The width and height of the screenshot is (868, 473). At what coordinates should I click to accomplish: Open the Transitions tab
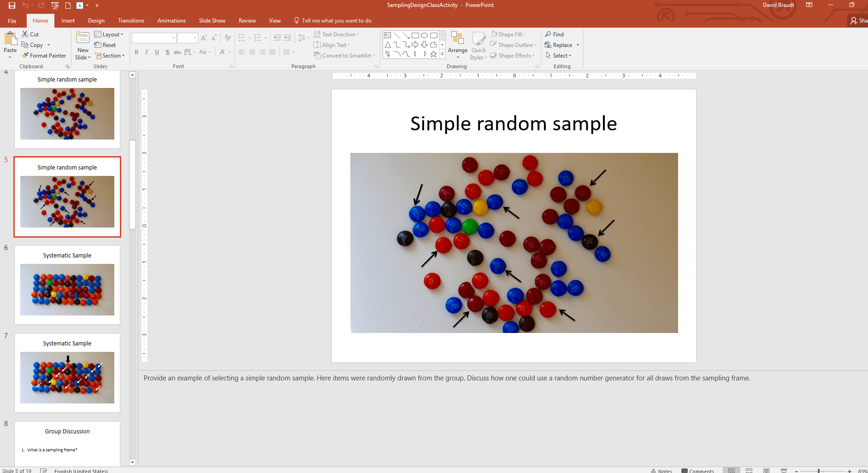pos(131,21)
